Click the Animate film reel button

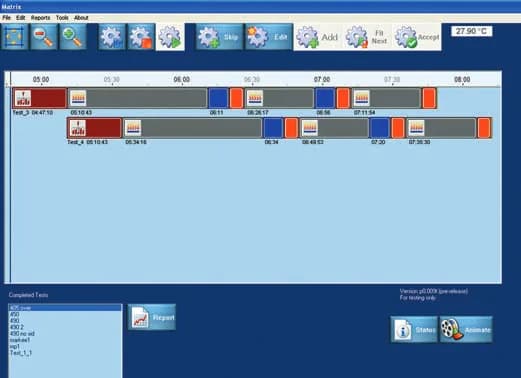click(466, 330)
